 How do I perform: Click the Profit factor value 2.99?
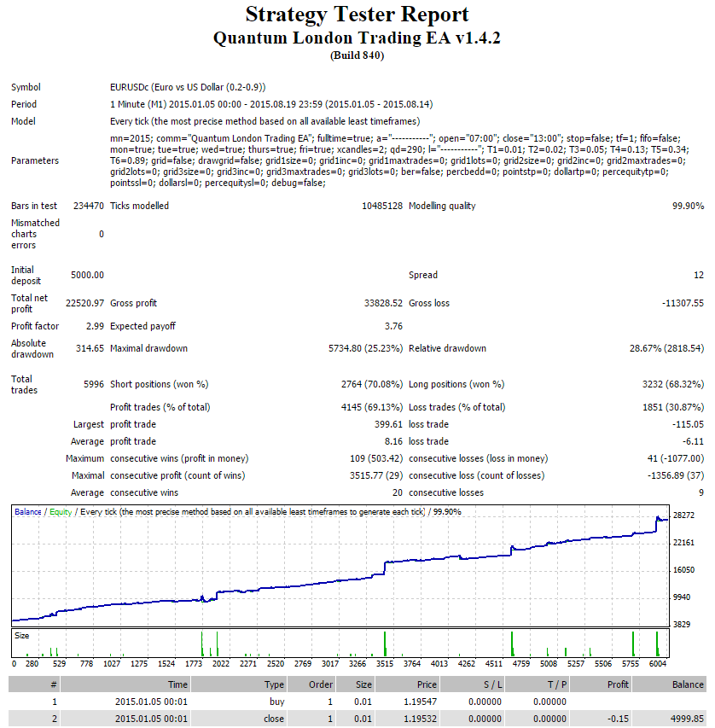(95, 326)
